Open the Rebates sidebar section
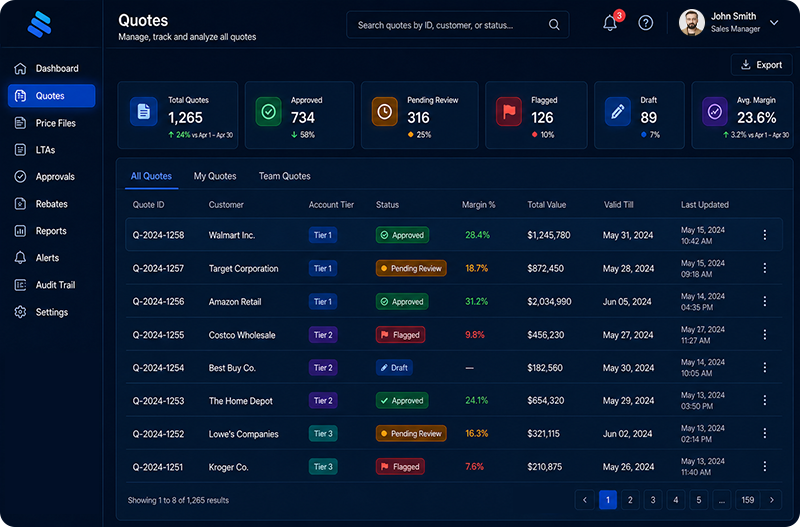Image resolution: width=800 pixels, height=527 pixels. pyautogui.click(x=51, y=204)
